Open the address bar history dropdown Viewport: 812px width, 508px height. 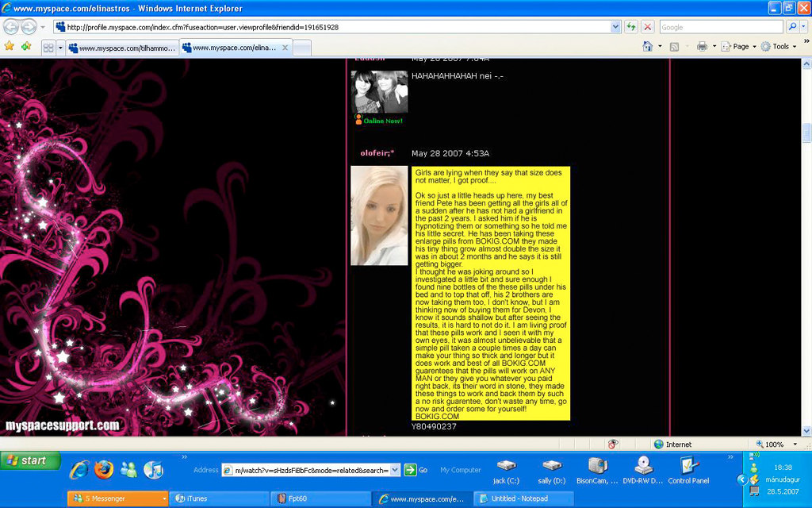(x=615, y=27)
